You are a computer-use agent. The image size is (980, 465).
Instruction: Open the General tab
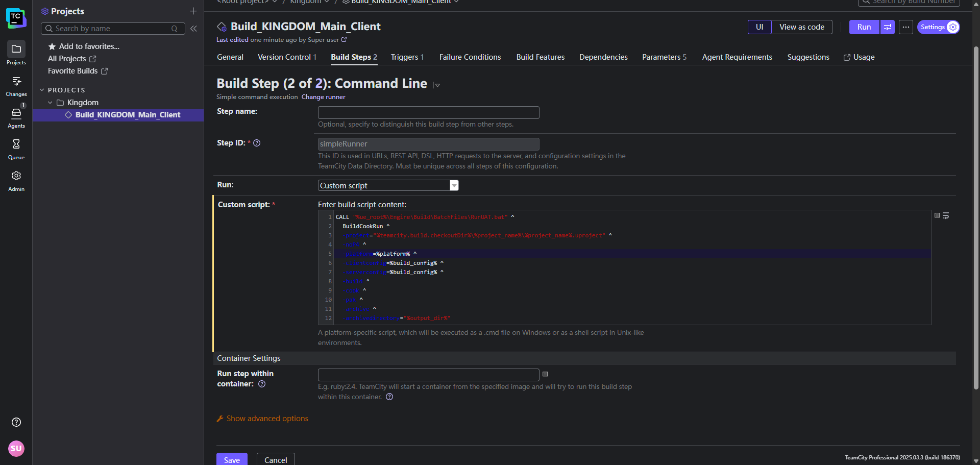click(x=230, y=57)
